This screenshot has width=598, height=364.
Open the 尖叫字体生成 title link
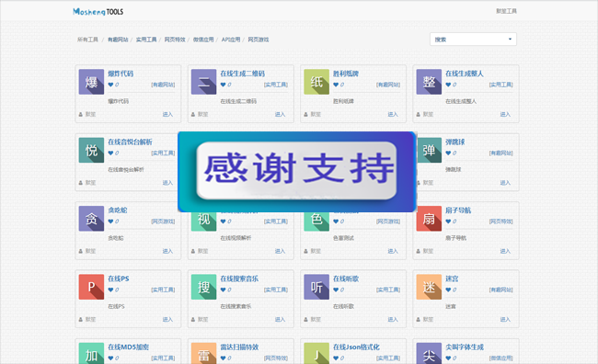465,347
